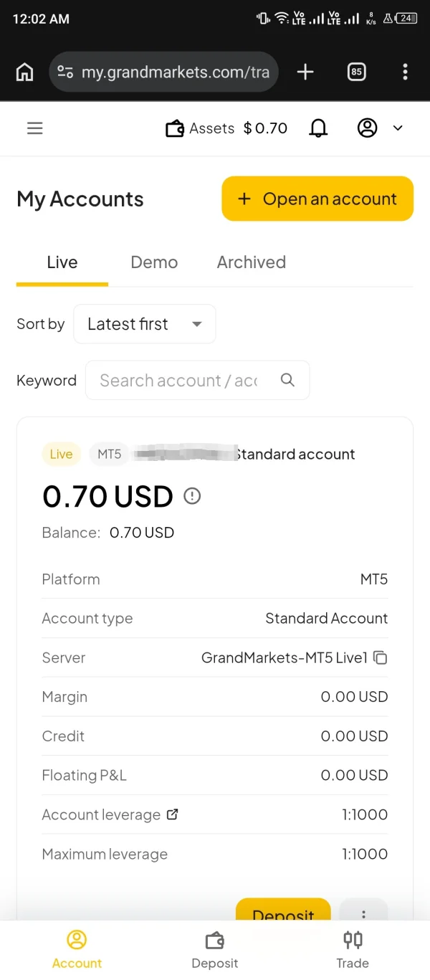Go to browser home page
Image resolution: width=430 pixels, height=980 pixels.
pyautogui.click(x=24, y=72)
